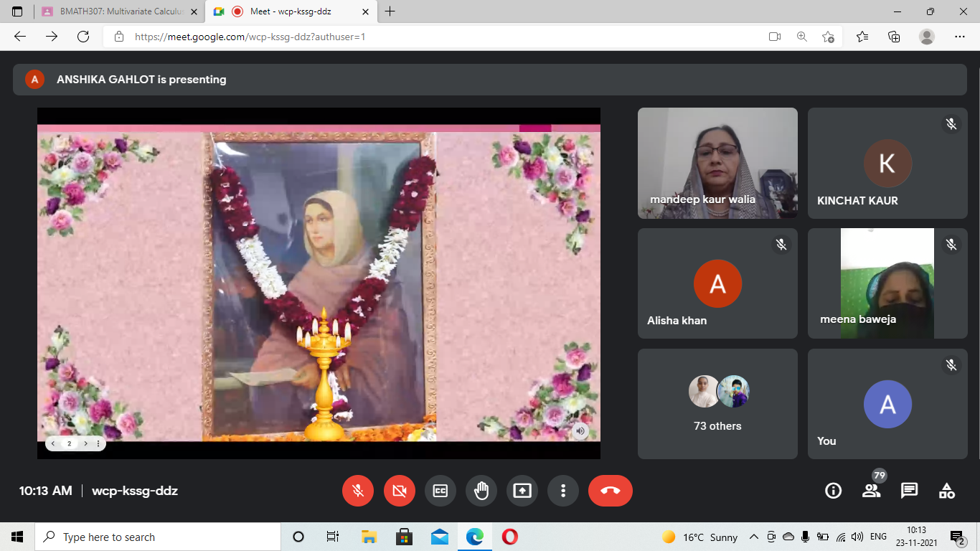This screenshot has height=551, width=980.
Task: Toggle the microphone mute button
Action: (x=358, y=491)
